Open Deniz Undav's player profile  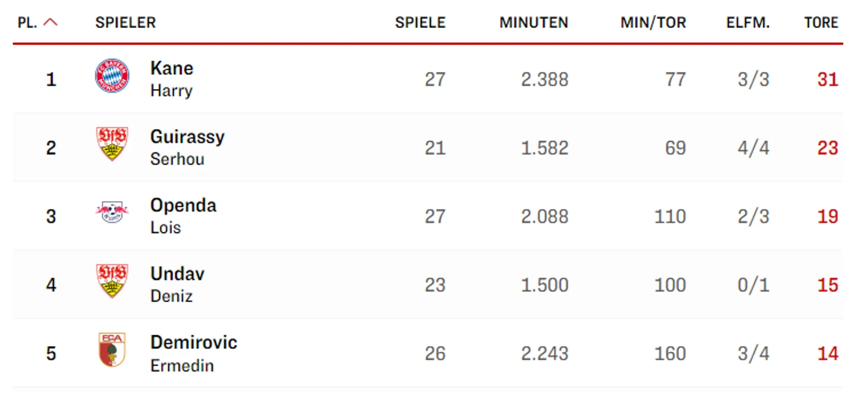click(x=177, y=285)
